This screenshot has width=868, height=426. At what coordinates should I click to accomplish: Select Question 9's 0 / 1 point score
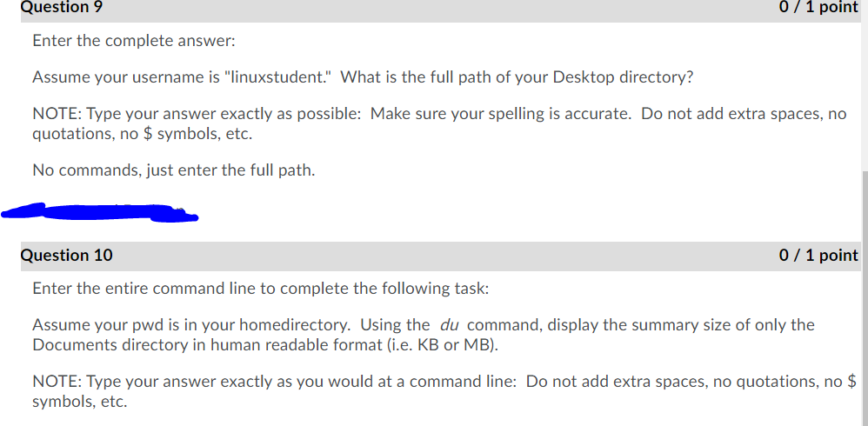point(818,8)
